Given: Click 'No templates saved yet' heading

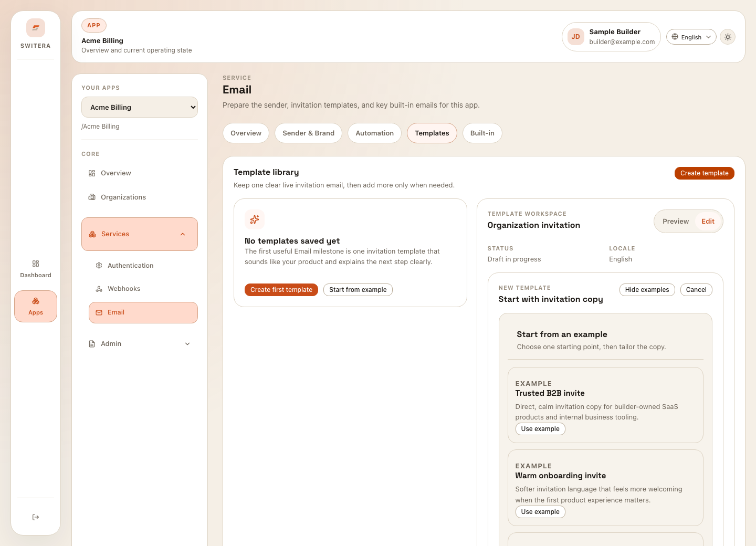Looking at the screenshot, I should pos(292,241).
